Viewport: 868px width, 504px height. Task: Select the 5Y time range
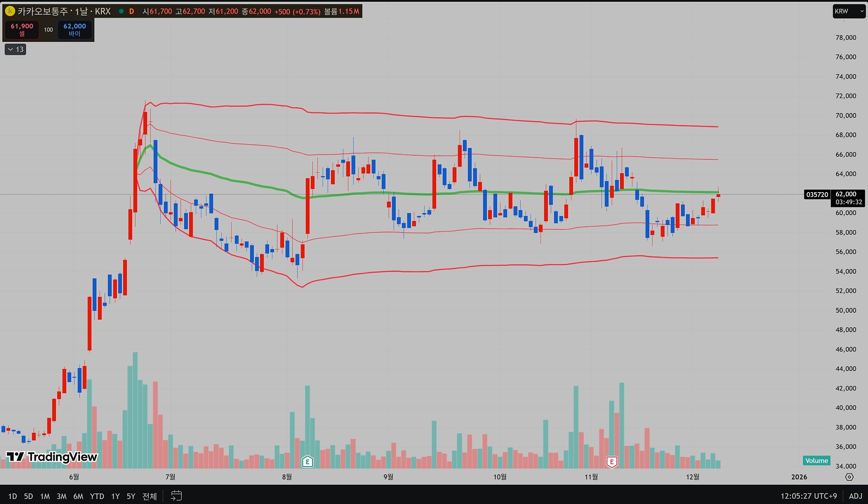(131, 496)
